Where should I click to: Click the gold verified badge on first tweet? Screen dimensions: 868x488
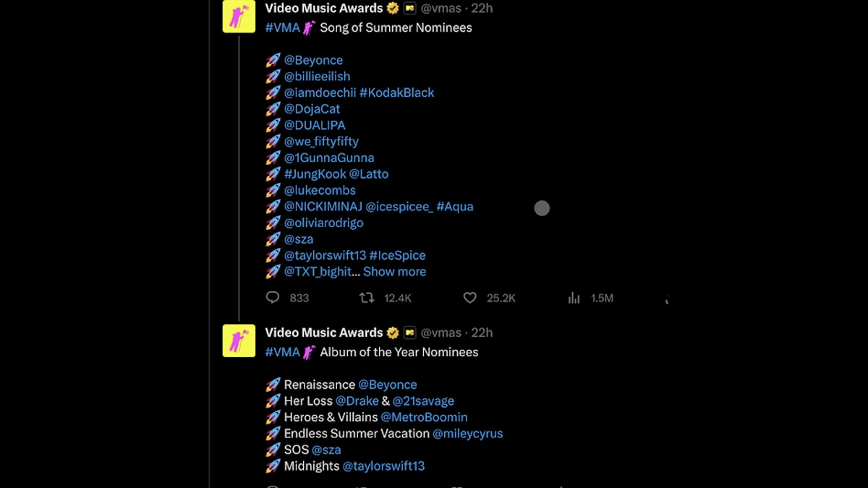[393, 9]
